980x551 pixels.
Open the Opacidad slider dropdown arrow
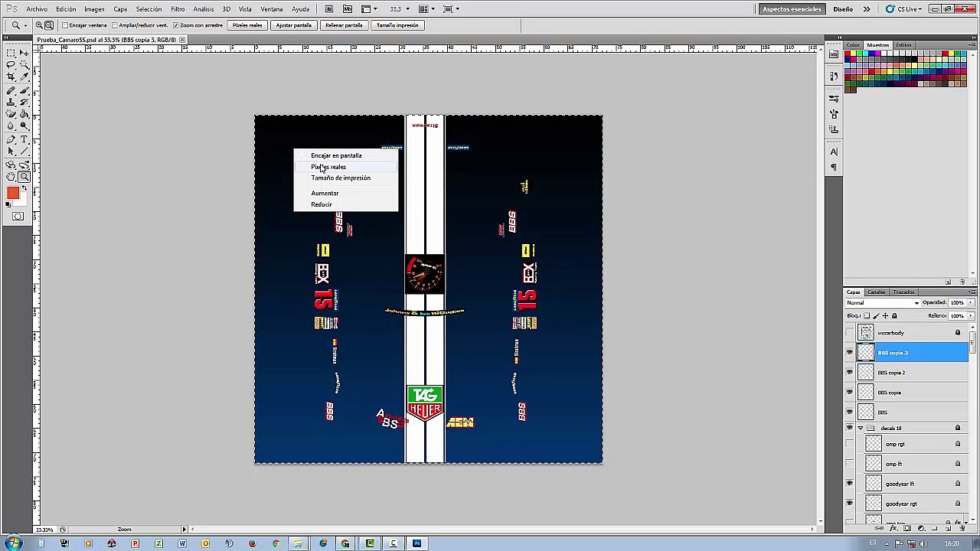tap(971, 303)
